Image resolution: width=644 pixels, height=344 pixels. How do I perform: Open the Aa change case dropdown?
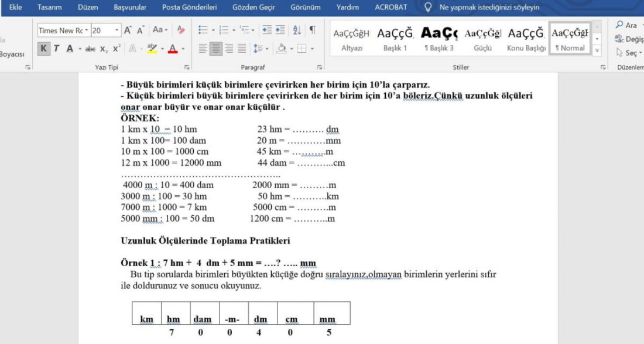tap(160, 29)
